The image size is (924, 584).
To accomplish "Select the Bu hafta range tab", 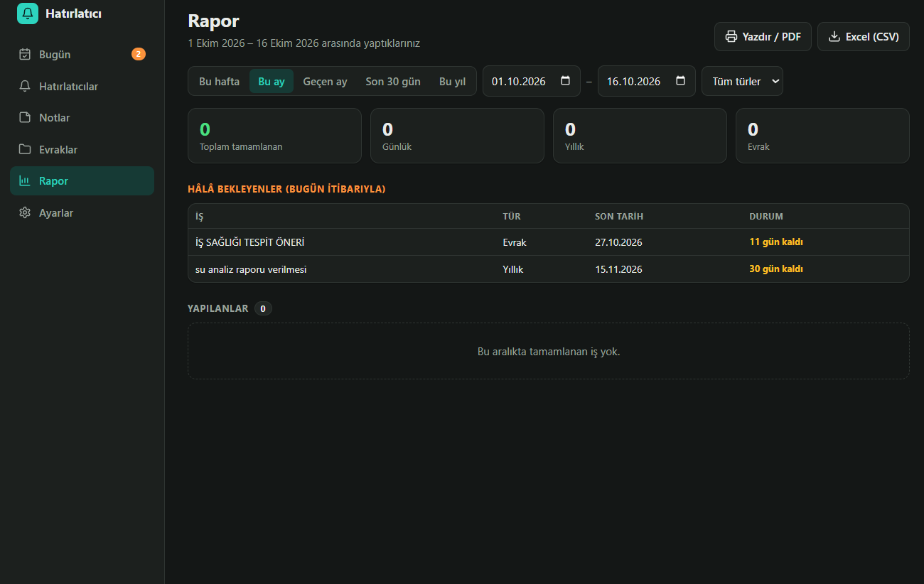I will (219, 81).
